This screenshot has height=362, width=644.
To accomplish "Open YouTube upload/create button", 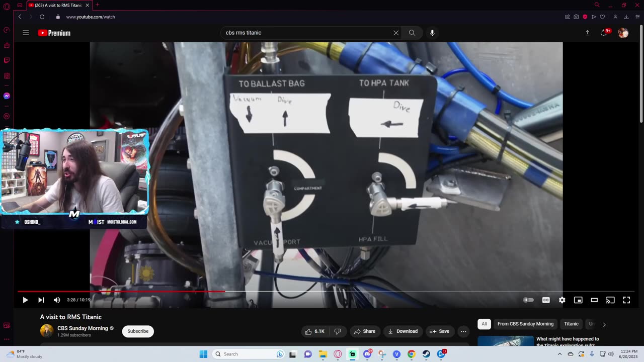I will [587, 33].
